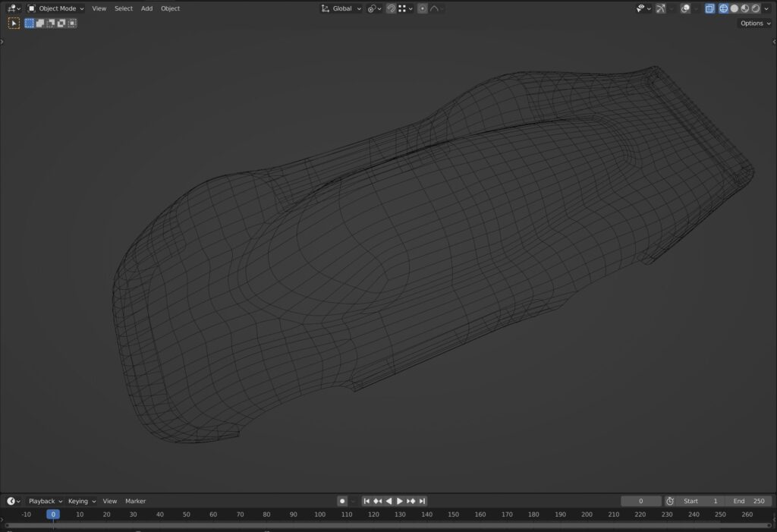The height and width of the screenshot is (532, 777).
Task: Open the Object Mode dropdown
Action: coord(57,8)
